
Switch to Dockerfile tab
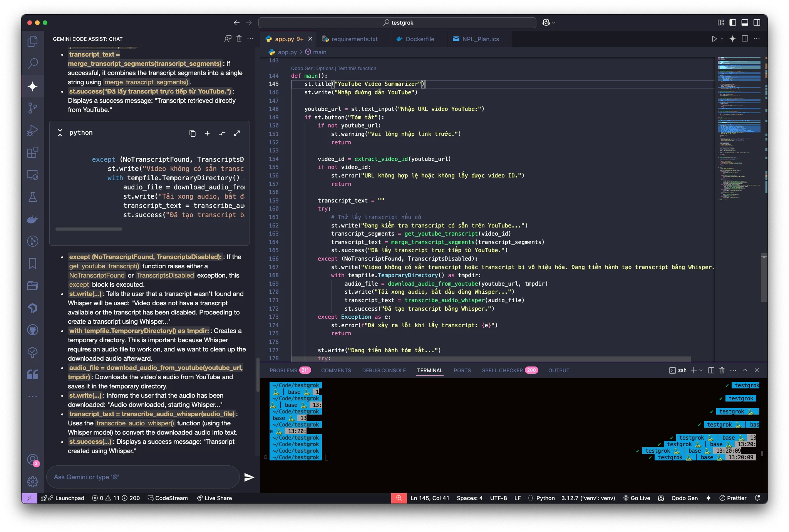click(x=419, y=39)
